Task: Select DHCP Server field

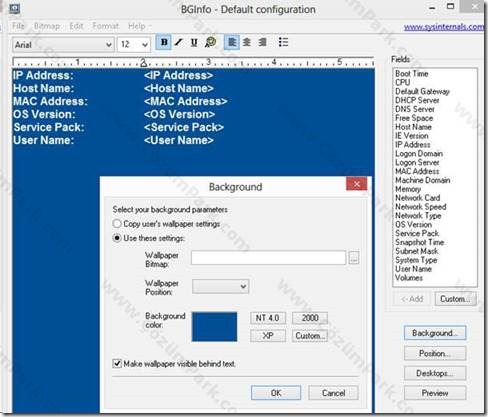Action: click(x=417, y=100)
